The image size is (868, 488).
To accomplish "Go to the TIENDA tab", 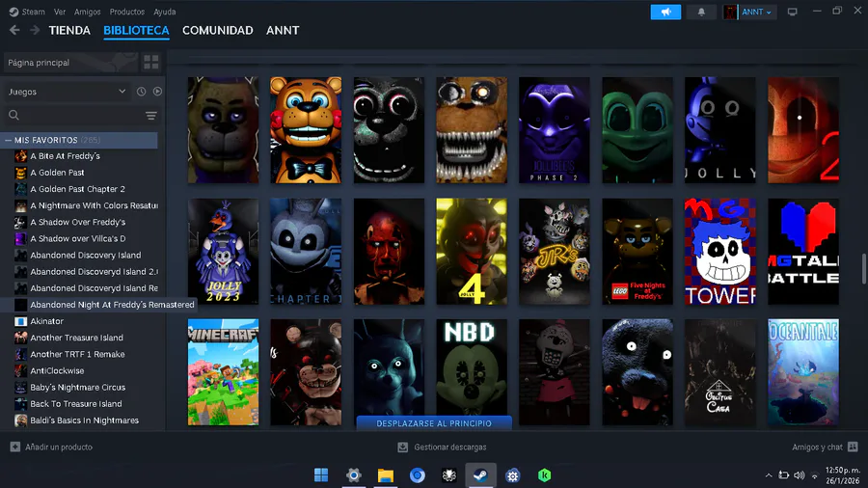I will 69,31.
